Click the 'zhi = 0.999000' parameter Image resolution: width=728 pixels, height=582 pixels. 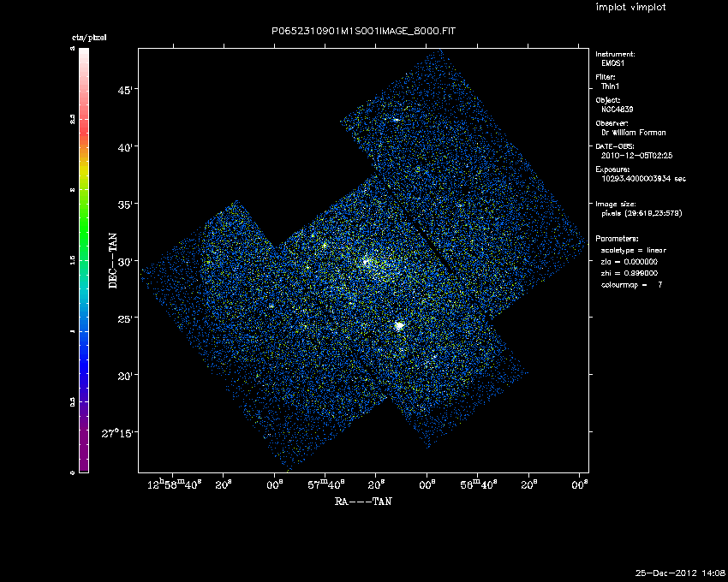630,273
